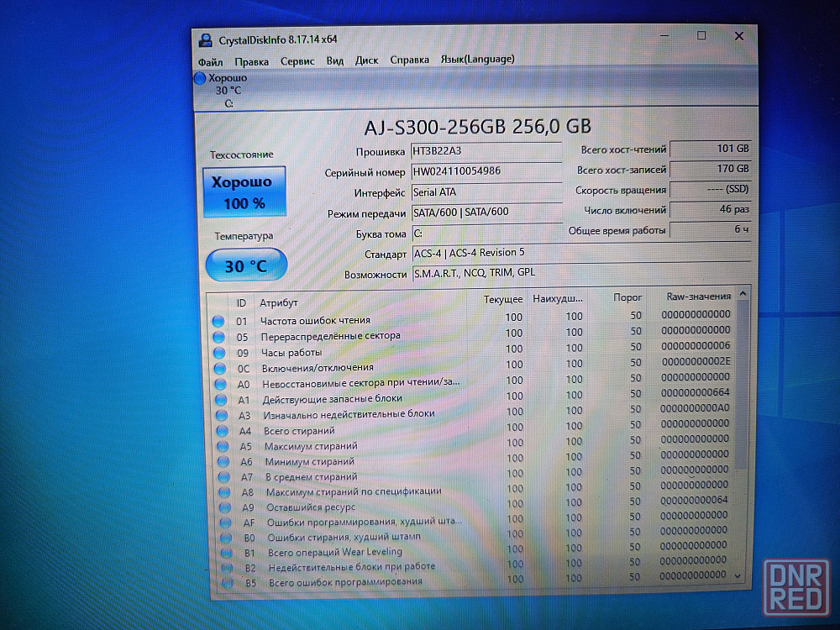Click the status circle for attribute B2
Screen dimensions: 840x630
[227, 567]
